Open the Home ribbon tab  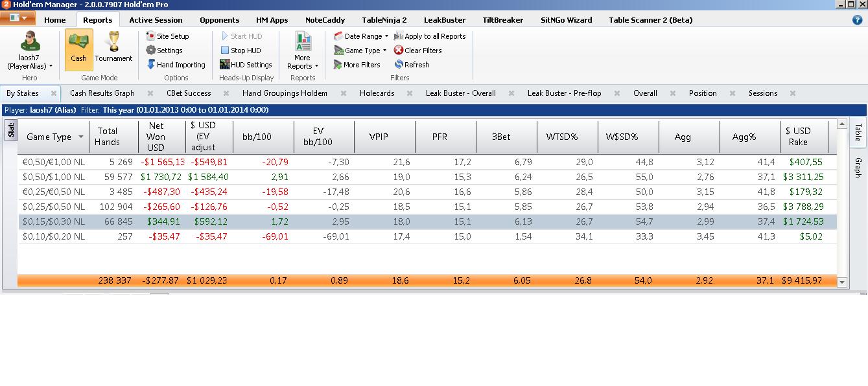55,20
